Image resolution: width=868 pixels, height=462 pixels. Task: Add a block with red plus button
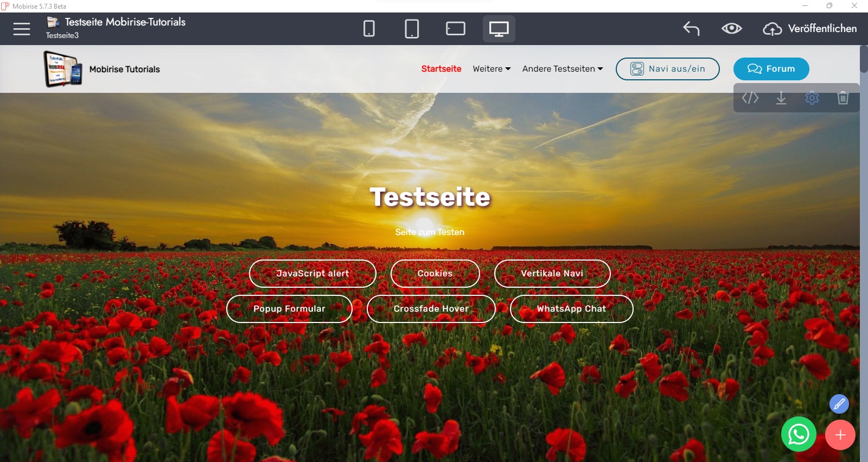[x=840, y=435]
